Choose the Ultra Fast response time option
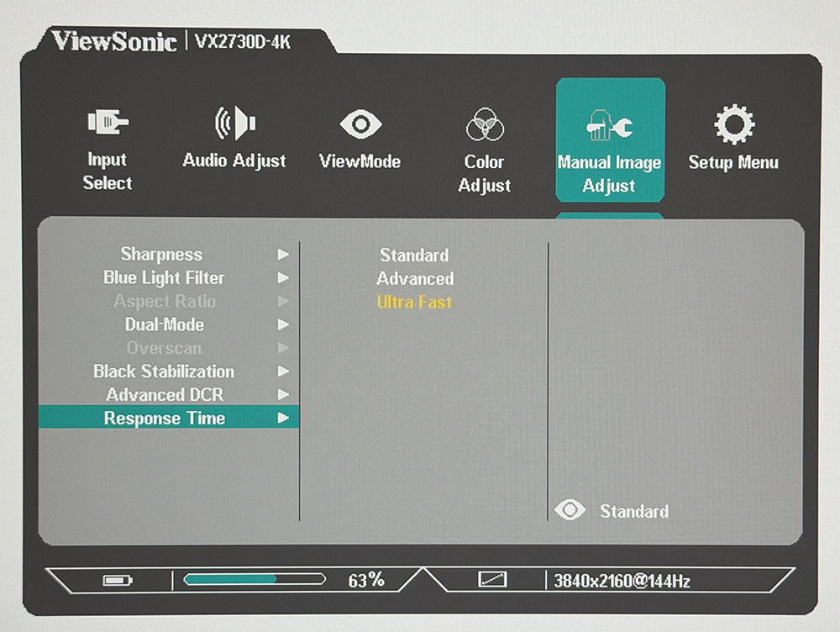Image resolution: width=840 pixels, height=632 pixels. [x=414, y=302]
